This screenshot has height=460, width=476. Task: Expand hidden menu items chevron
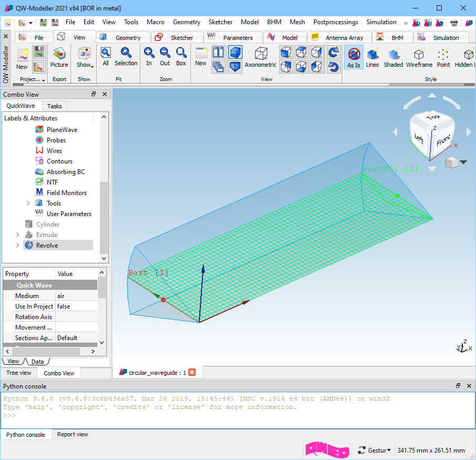click(x=406, y=23)
